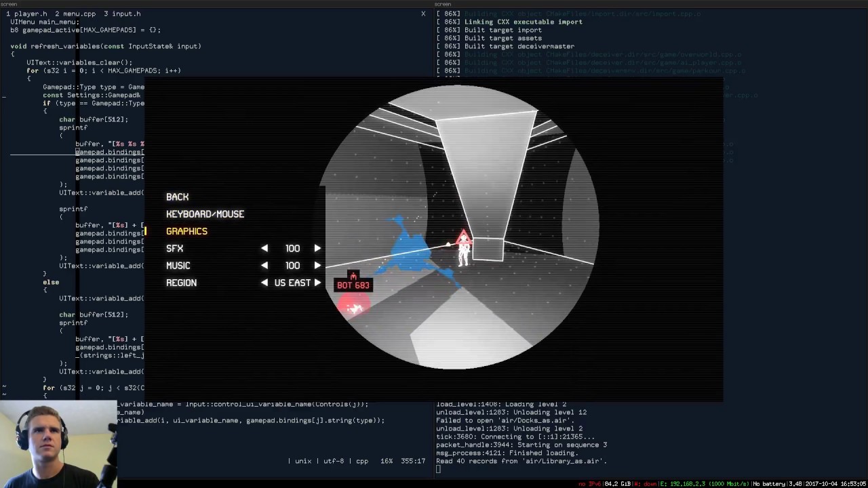
Task: Decrease SFX volume with left arrow
Action: click(264, 249)
